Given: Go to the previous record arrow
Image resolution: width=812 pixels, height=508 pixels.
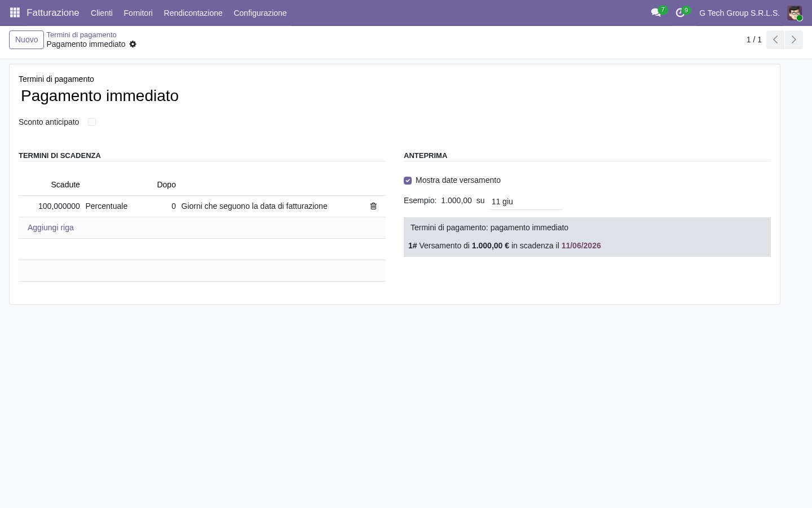Looking at the screenshot, I should pyautogui.click(x=775, y=40).
